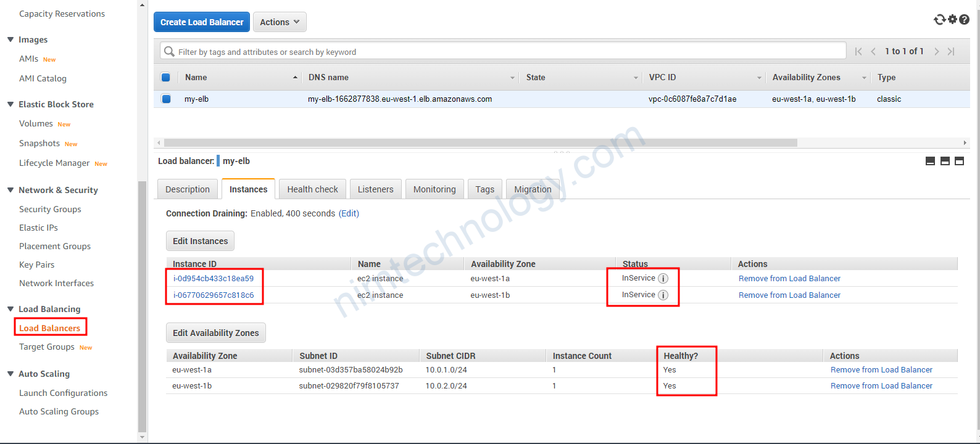Remove eu-west-1a instance from Load Balancer
Screen dimensions: 980x444
(789, 278)
